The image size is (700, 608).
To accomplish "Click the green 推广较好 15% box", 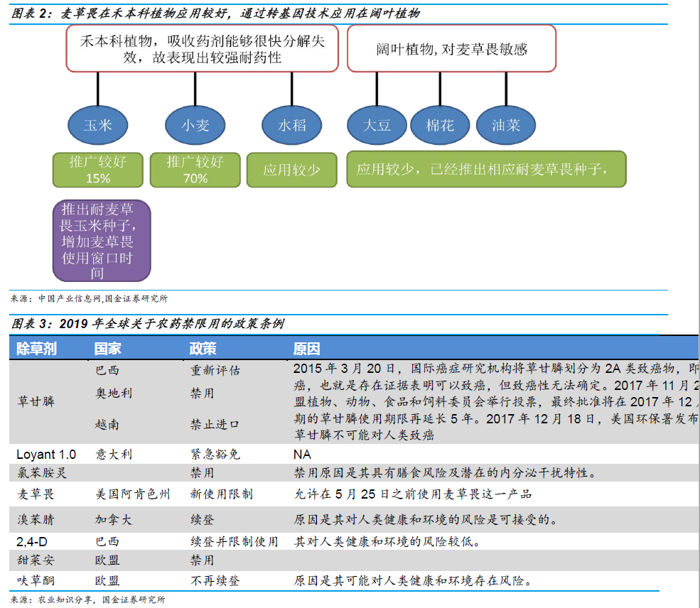I will pyautogui.click(x=98, y=170).
